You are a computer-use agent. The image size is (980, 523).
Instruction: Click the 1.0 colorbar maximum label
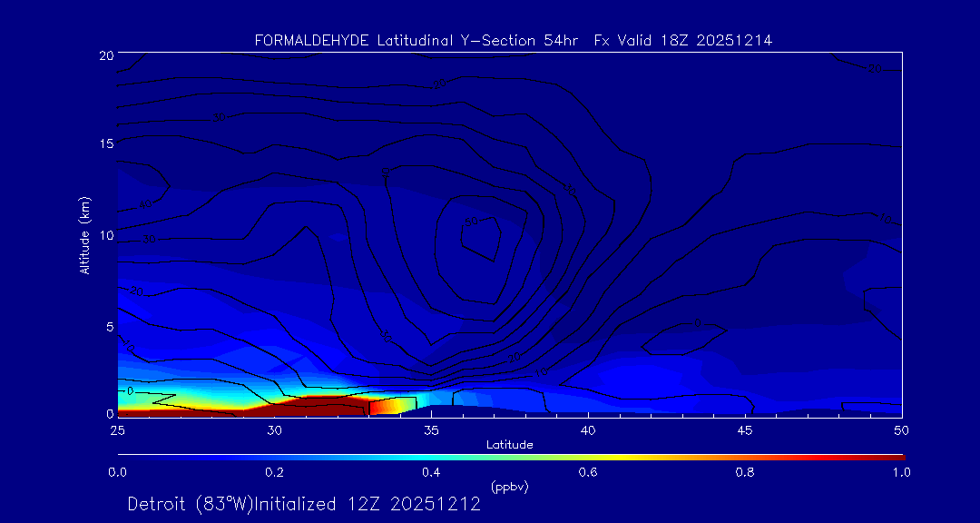click(902, 472)
